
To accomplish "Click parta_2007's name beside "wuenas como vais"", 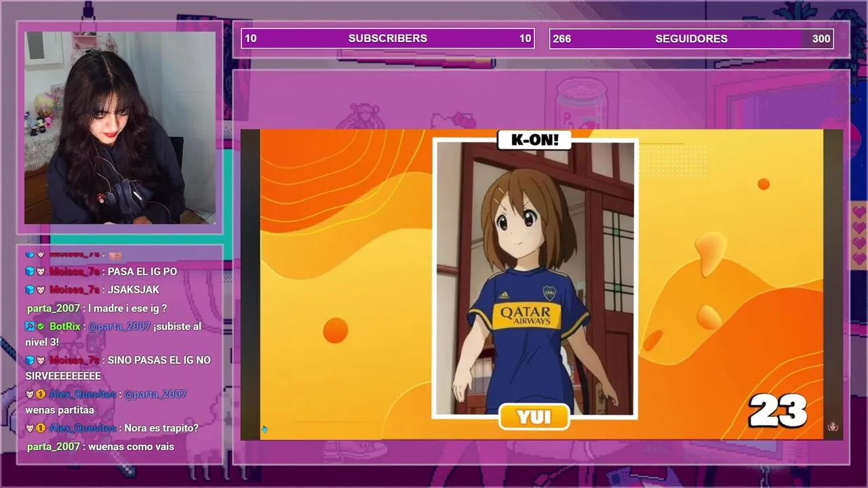I will click(54, 446).
